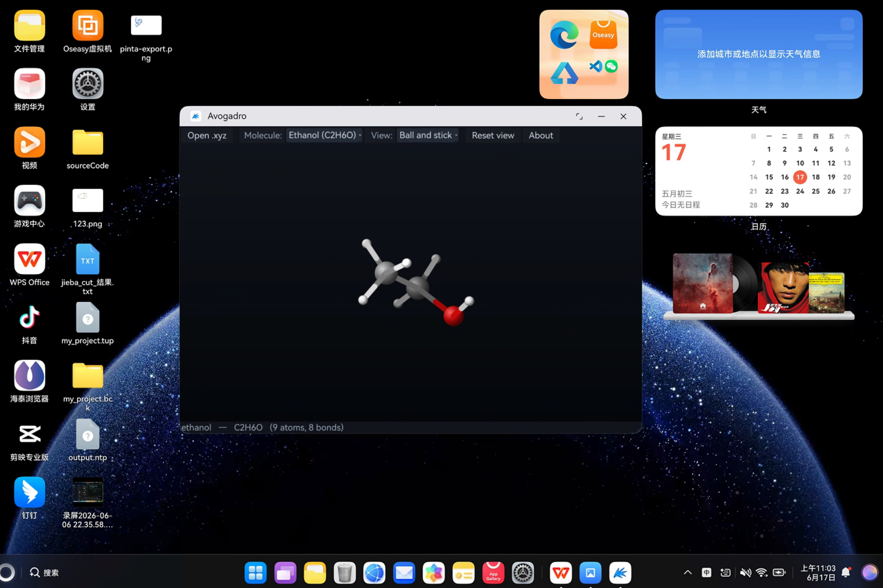Screen dimensions: 883x588
Task: Open the notification bell in taskbar
Action: [846, 572]
